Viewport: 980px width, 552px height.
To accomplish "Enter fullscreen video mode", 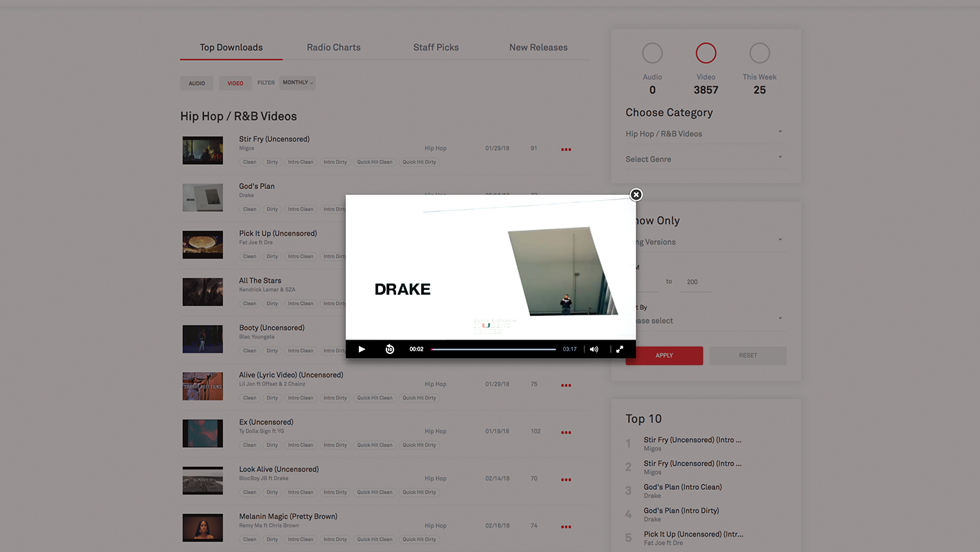I will point(620,349).
